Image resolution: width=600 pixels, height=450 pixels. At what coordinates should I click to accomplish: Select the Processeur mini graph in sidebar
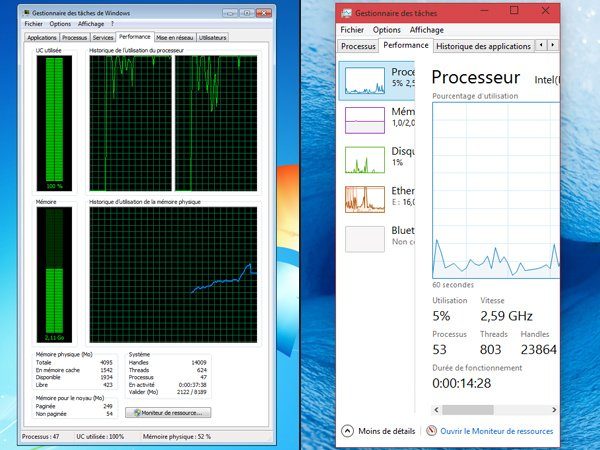(x=365, y=81)
